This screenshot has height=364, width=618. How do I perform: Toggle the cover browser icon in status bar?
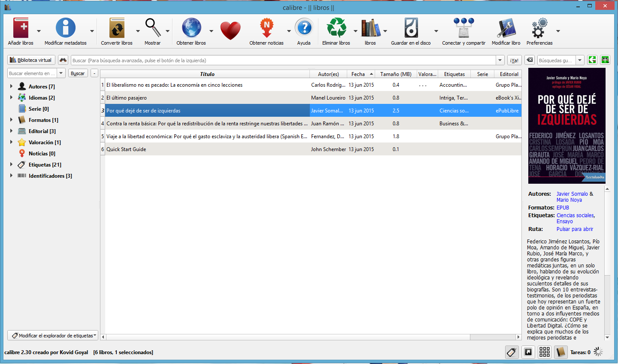(528, 352)
